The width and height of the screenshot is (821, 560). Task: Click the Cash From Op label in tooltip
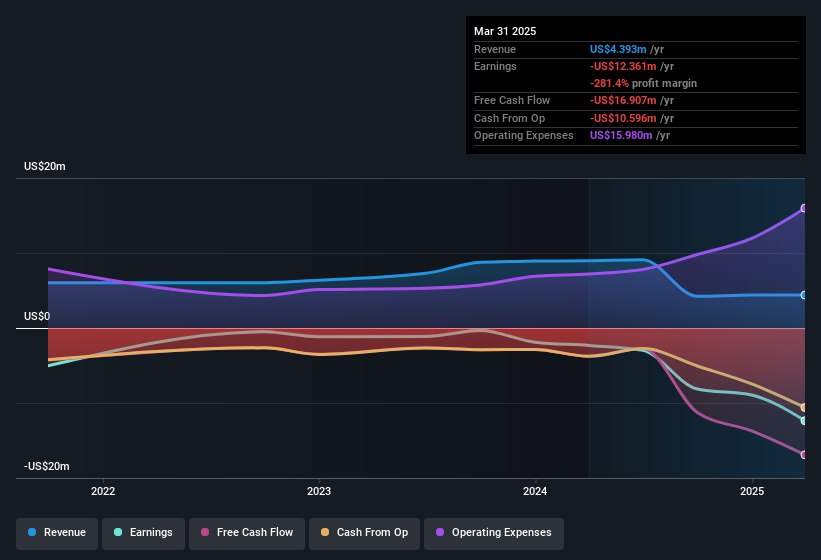[509, 118]
